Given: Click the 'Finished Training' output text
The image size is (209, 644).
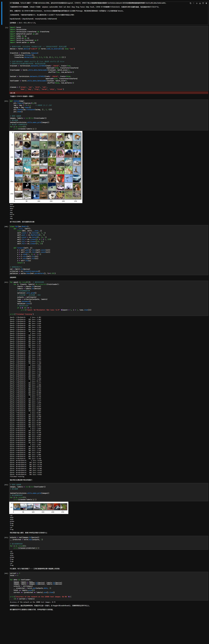Looking at the screenshot, I should [x=17, y=477].
